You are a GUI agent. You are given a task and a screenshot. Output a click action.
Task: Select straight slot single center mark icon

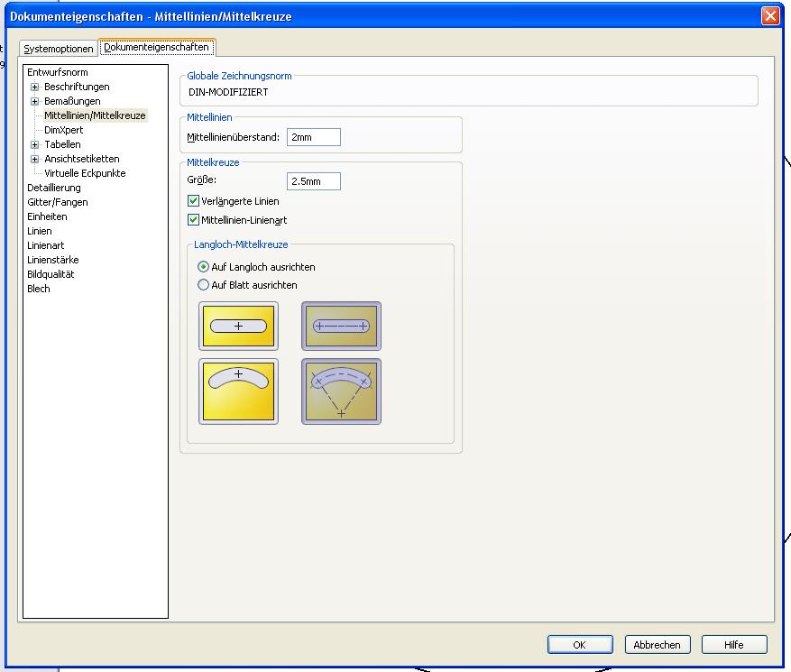(238, 326)
